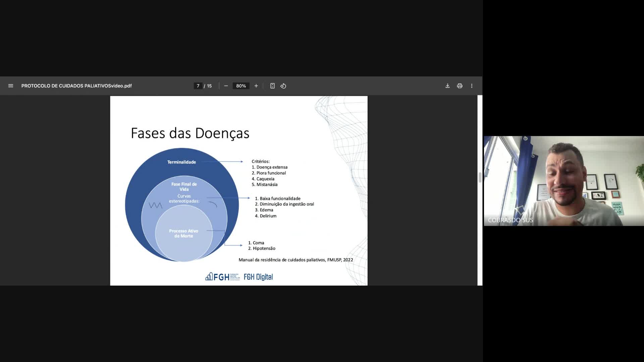This screenshot has width=644, height=362.
Task: Download the PDF file
Action: coord(447,86)
